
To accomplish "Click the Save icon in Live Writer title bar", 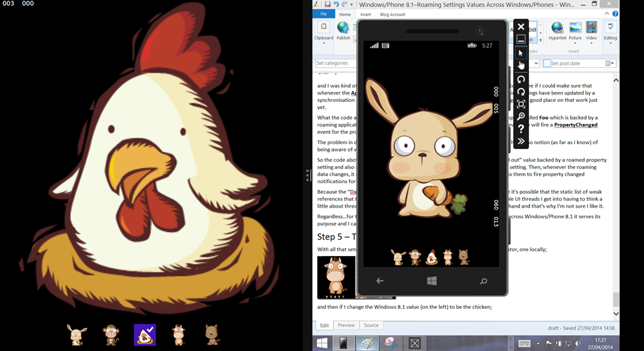I will click(x=327, y=4).
